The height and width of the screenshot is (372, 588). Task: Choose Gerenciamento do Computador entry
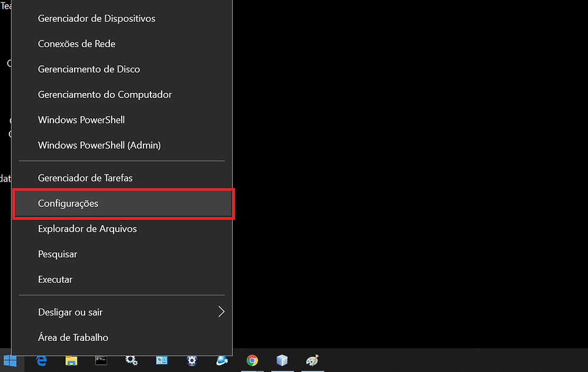122,95
